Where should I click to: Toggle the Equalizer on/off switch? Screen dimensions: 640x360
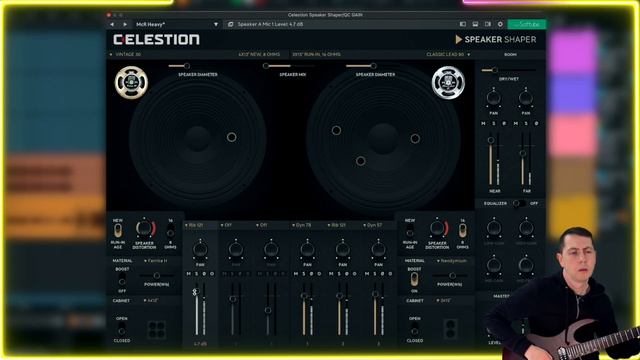click(519, 203)
